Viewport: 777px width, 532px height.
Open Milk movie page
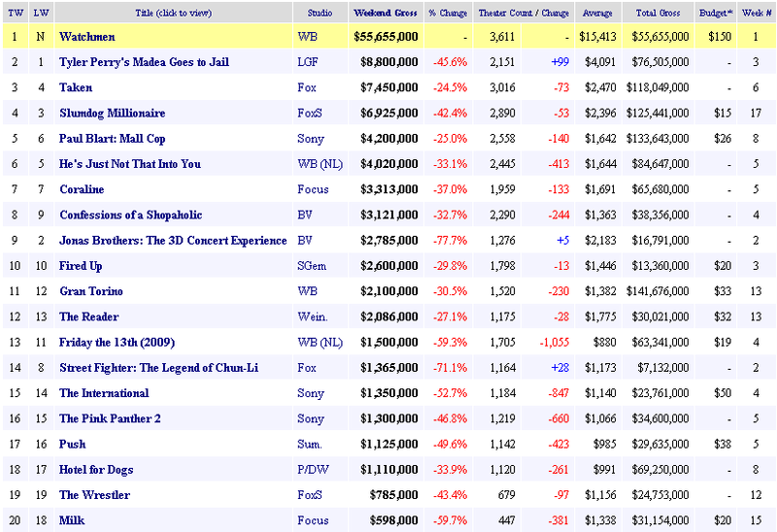coord(72,520)
